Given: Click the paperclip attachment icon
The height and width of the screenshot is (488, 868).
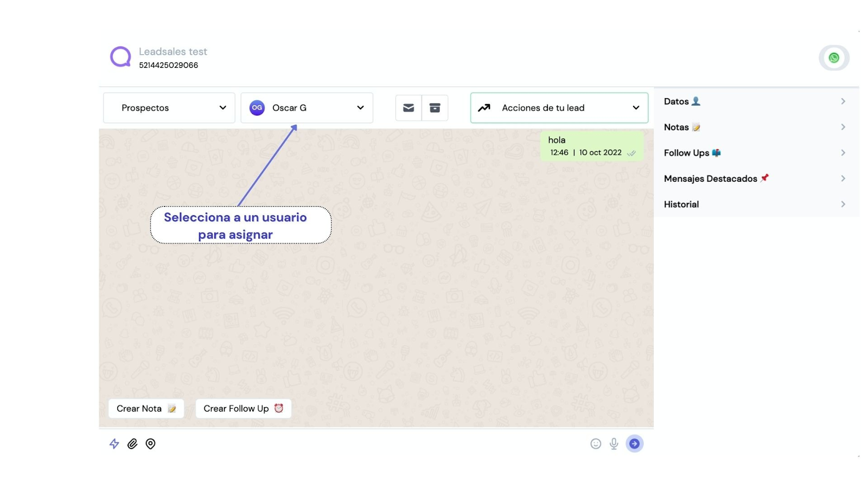Looking at the screenshot, I should tap(132, 444).
